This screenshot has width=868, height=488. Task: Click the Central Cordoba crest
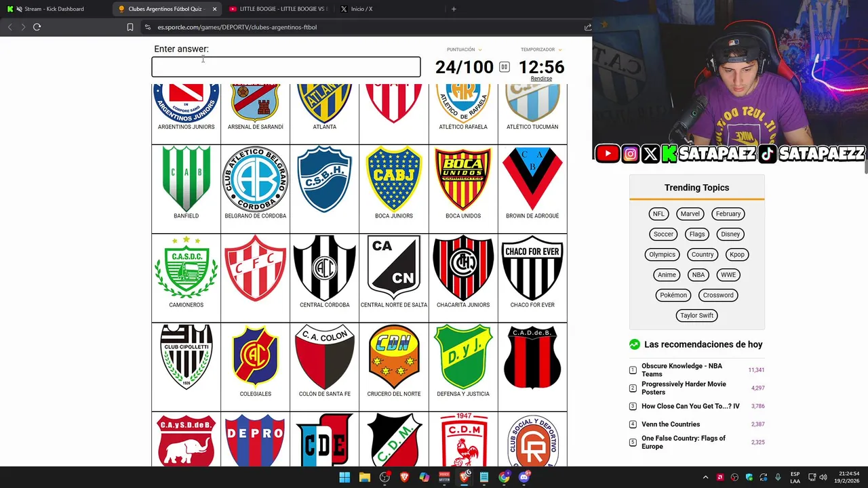(325, 268)
